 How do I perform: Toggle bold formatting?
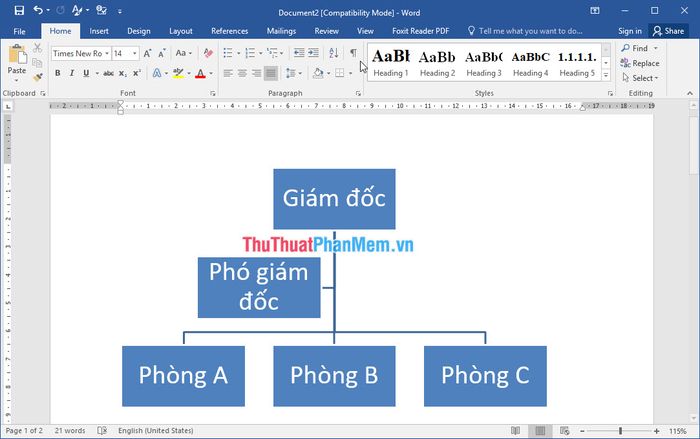pos(58,73)
